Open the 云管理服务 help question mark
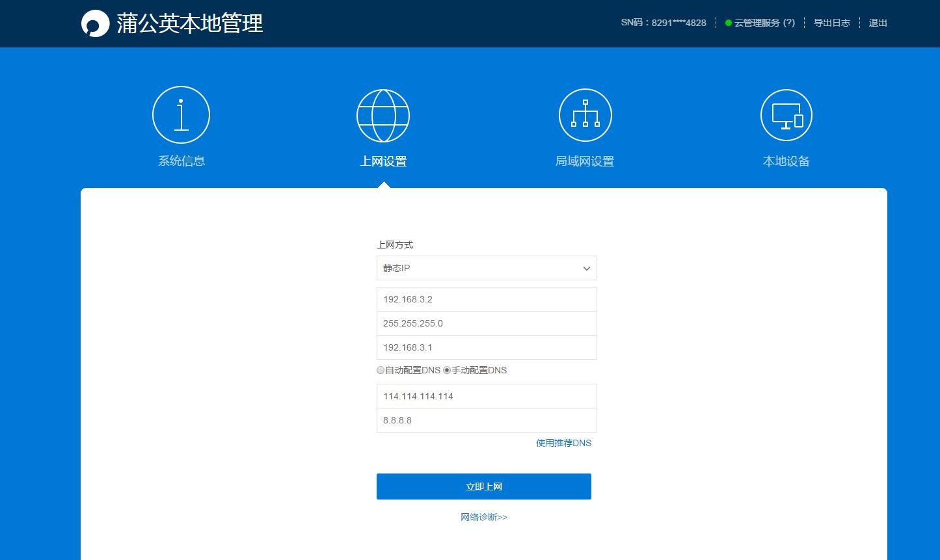Image resolution: width=940 pixels, height=560 pixels. (x=789, y=22)
